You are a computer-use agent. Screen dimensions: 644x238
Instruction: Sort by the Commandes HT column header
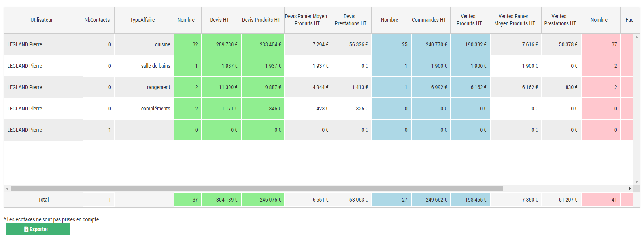click(x=429, y=20)
